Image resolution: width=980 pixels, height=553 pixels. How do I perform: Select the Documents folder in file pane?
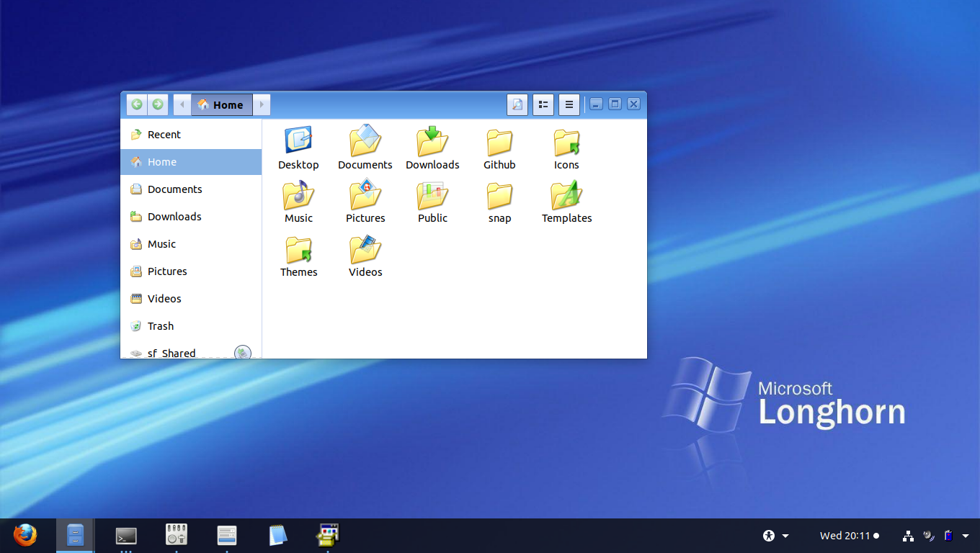(365, 148)
